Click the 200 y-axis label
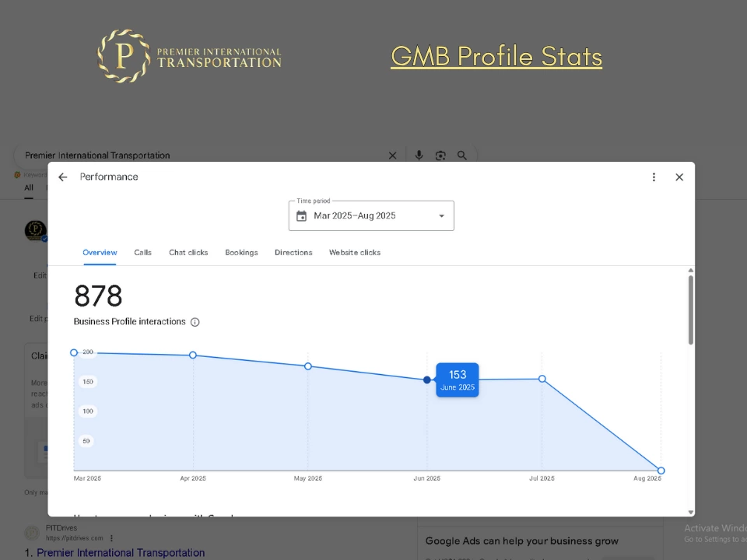The width and height of the screenshot is (747, 560). point(88,352)
